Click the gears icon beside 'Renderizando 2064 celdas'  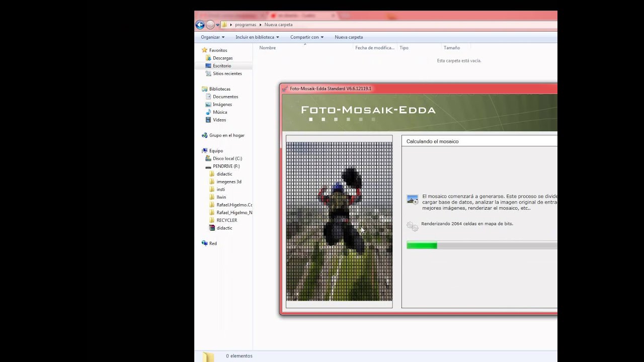(x=413, y=226)
